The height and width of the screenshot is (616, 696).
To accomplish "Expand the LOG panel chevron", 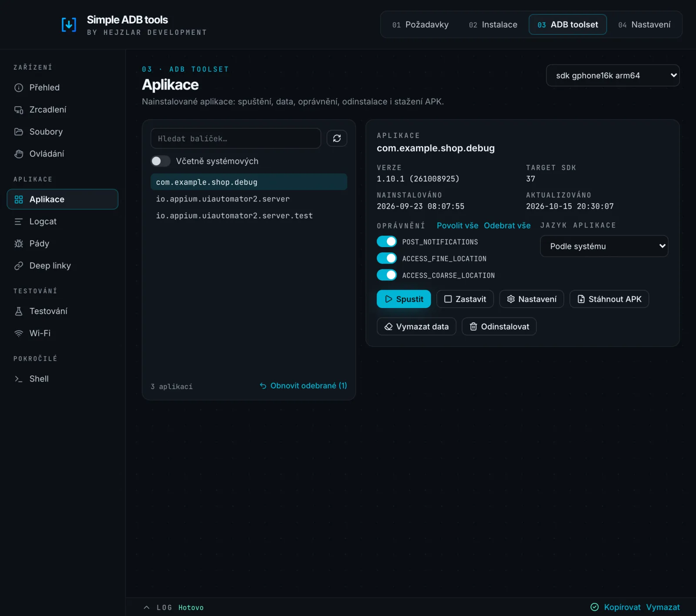I will (x=147, y=607).
